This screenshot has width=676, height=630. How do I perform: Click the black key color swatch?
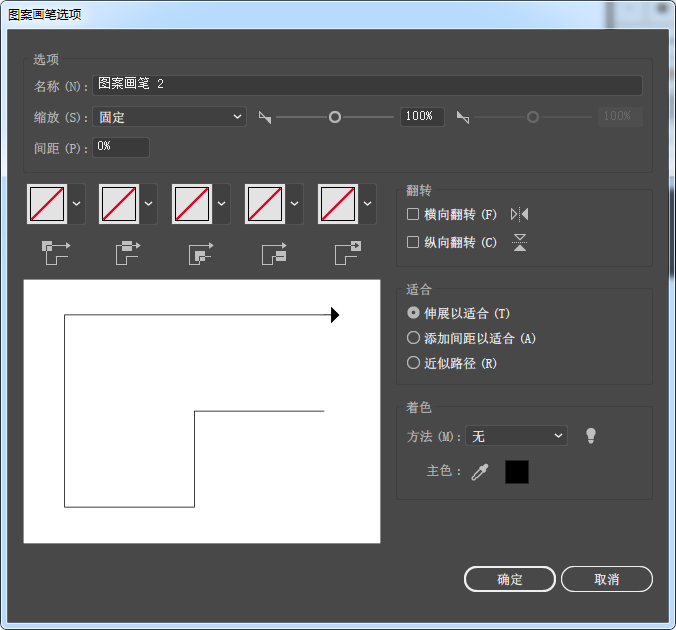[516, 472]
